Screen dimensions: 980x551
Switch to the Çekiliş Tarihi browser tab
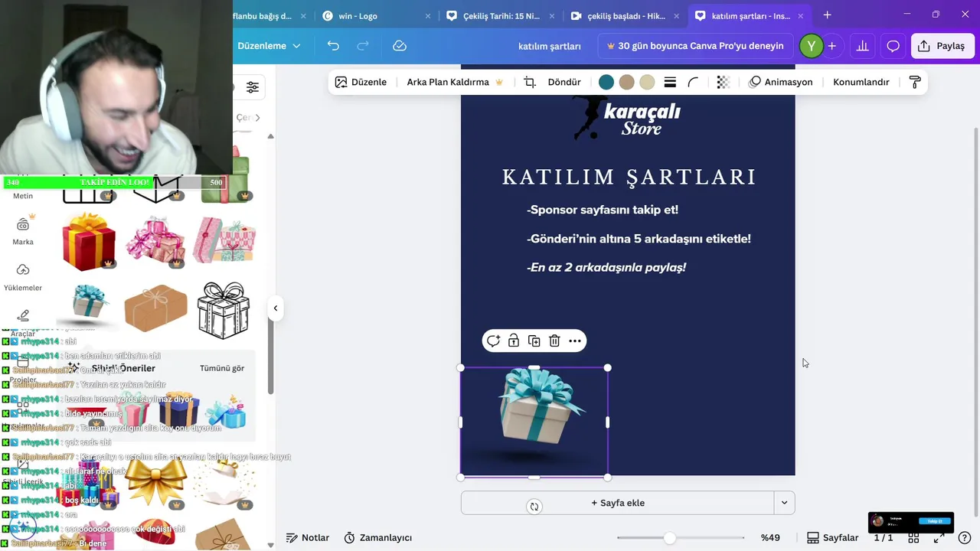(x=501, y=15)
